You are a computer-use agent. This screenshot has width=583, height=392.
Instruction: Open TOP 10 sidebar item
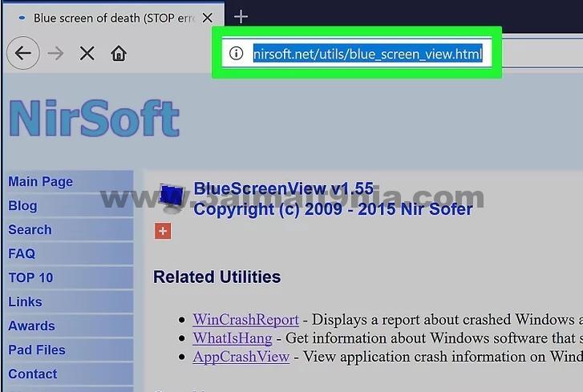(x=30, y=277)
